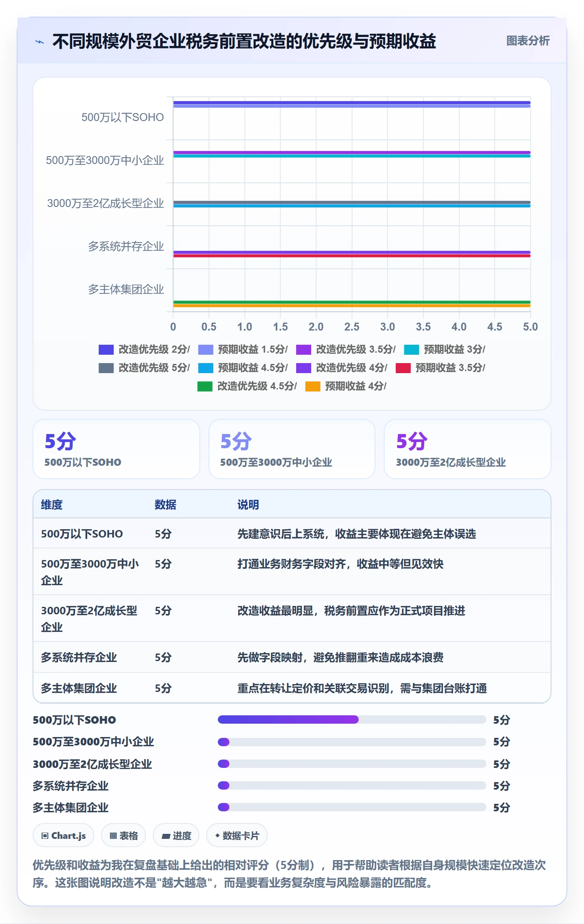Image resolution: width=584 pixels, height=924 pixels.
Task: Click the chart title 不同规模外贸企业税务前置改造
Action: (244, 41)
